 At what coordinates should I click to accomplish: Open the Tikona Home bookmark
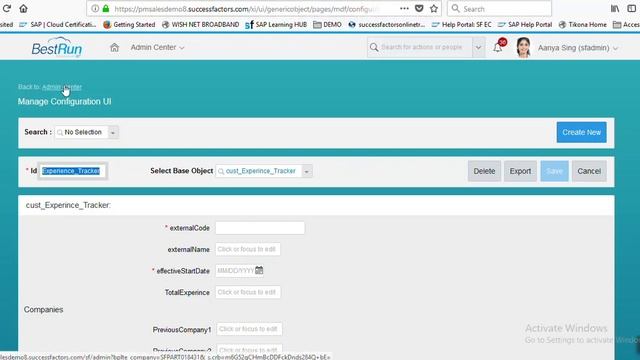coord(582,24)
